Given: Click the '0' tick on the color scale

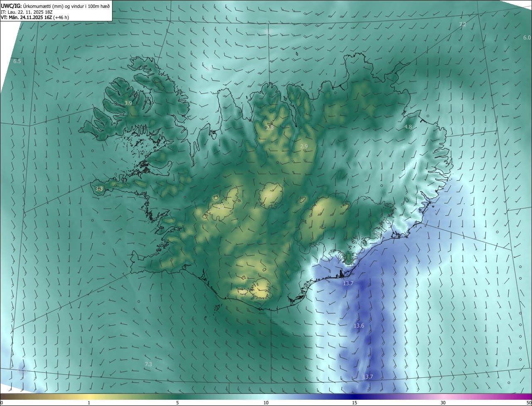Looking at the screenshot, I should coord(2,403).
